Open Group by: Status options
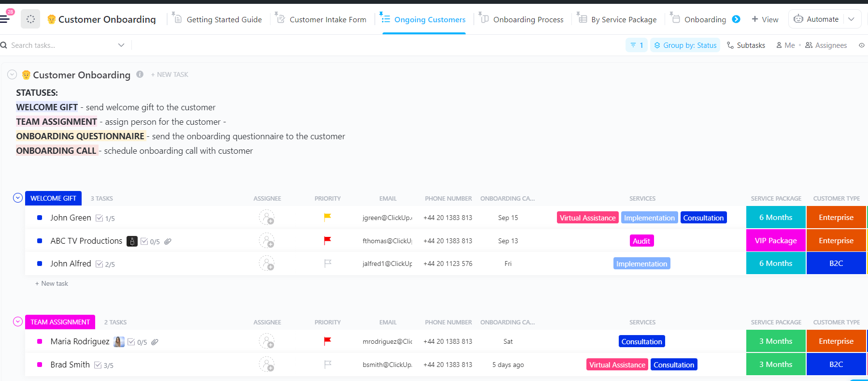This screenshot has height=381, width=868. click(685, 45)
